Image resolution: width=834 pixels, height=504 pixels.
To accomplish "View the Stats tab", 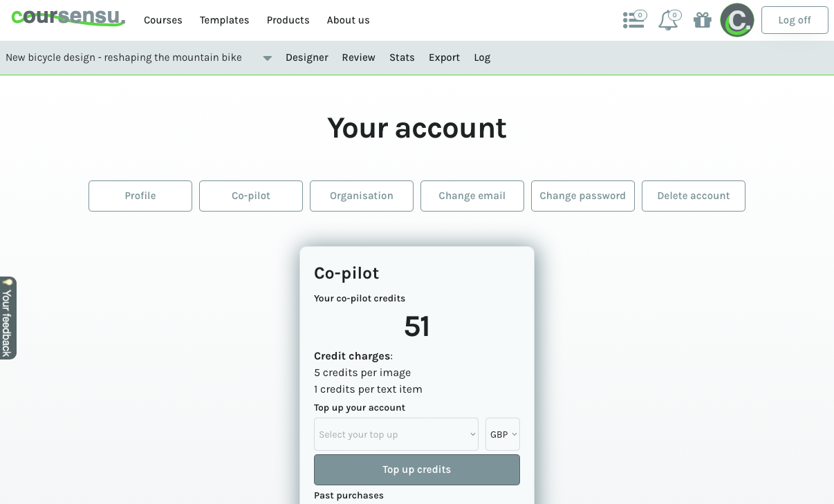I will tap(402, 57).
